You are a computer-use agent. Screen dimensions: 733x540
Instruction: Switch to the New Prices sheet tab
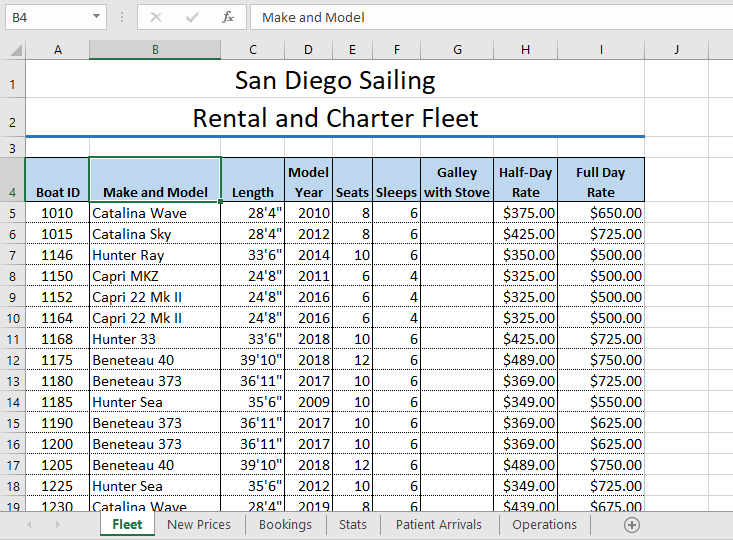[x=199, y=524]
